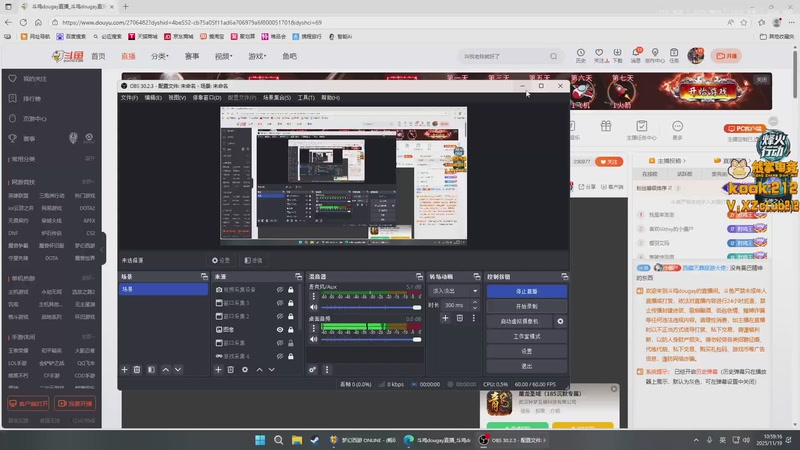Open virtual camera settings gear beside 启动虚拟摄像机
Viewport: 800px width, 450px height.
560,321
